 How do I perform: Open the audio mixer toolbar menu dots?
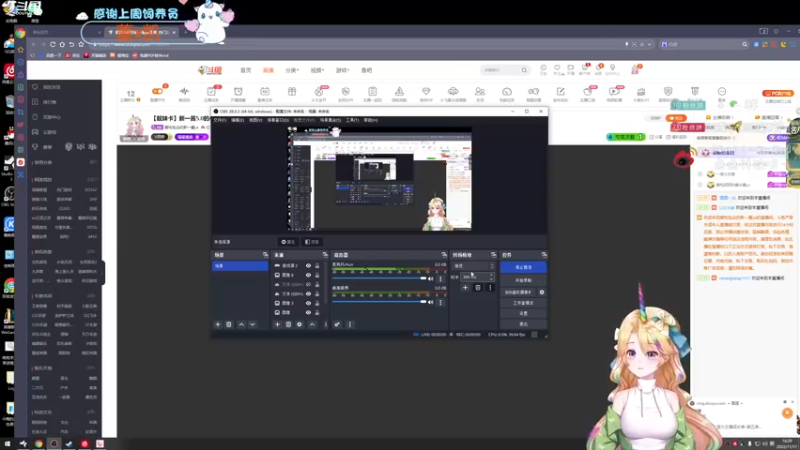coord(350,324)
